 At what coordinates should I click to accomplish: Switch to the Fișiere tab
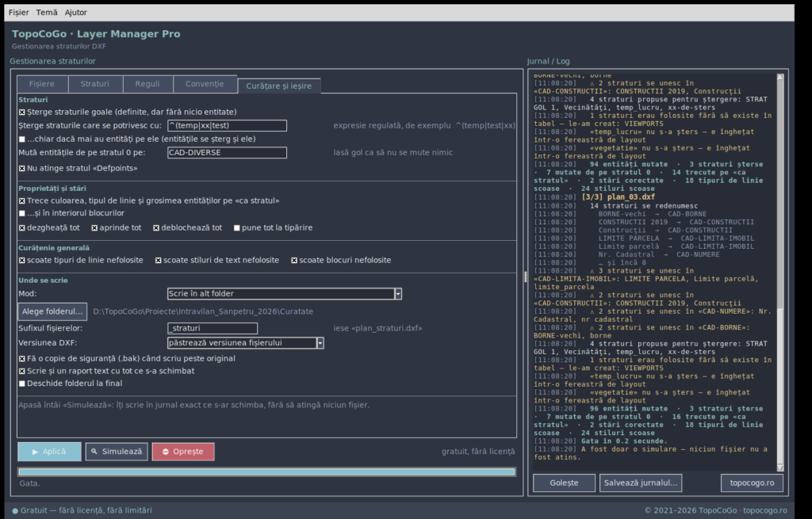42,84
